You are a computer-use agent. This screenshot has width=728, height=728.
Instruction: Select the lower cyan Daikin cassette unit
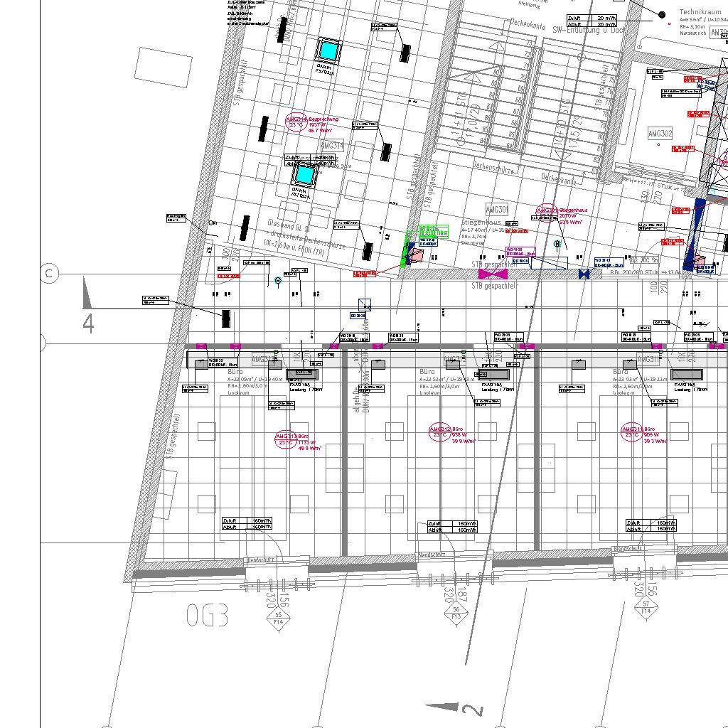click(304, 174)
